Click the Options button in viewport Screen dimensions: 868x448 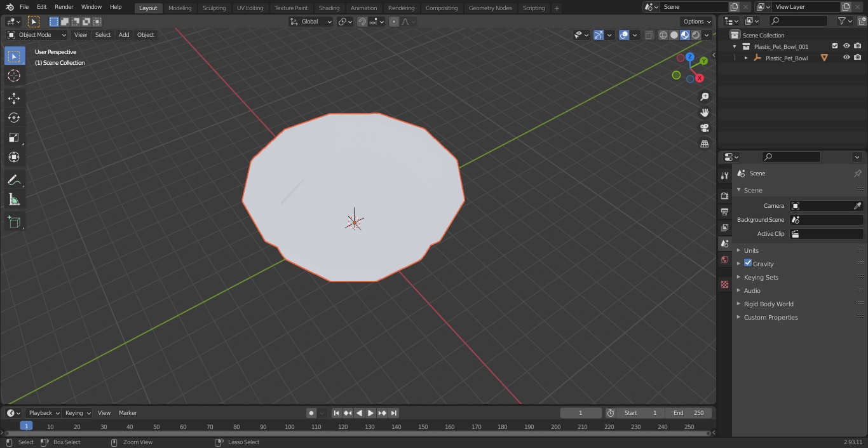click(697, 22)
